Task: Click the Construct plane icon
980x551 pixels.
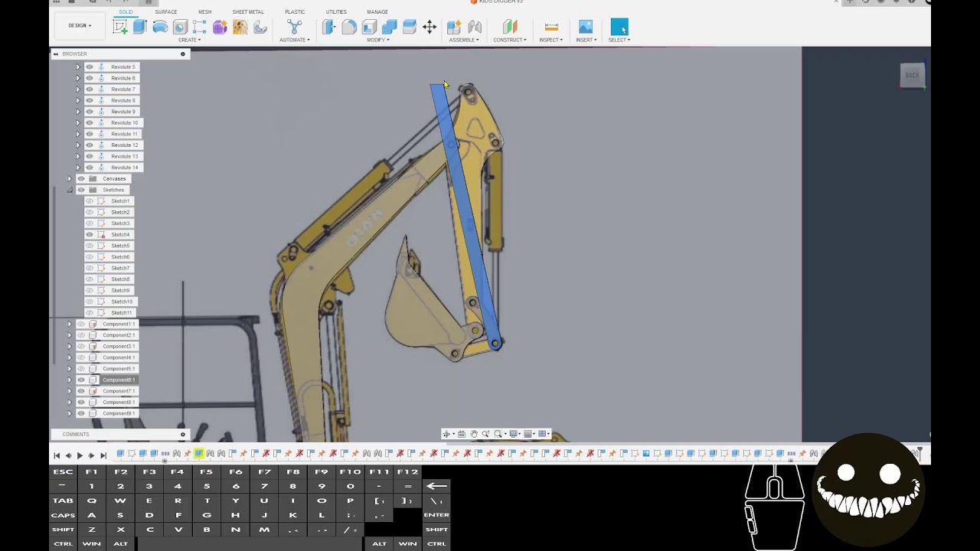Action: 510,28
